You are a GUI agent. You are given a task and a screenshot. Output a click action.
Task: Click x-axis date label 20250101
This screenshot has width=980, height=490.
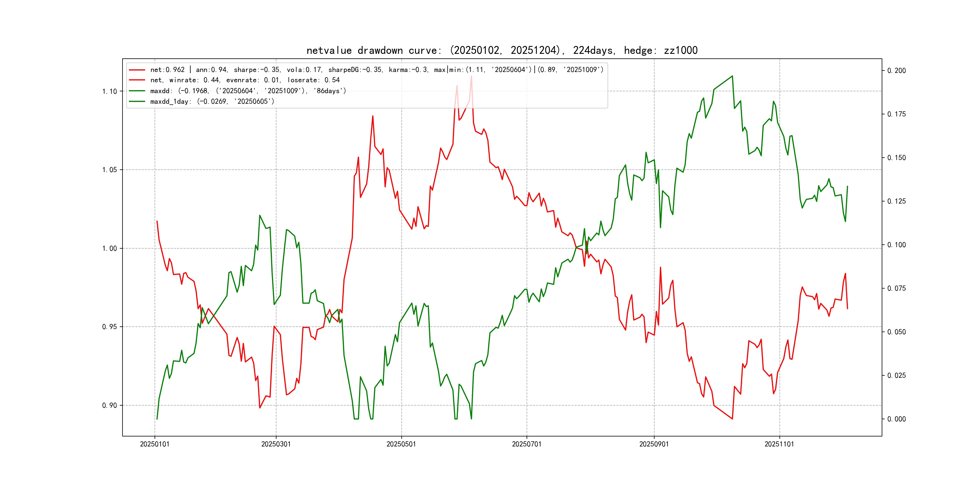pyautogui.click(x=155, y=444)
